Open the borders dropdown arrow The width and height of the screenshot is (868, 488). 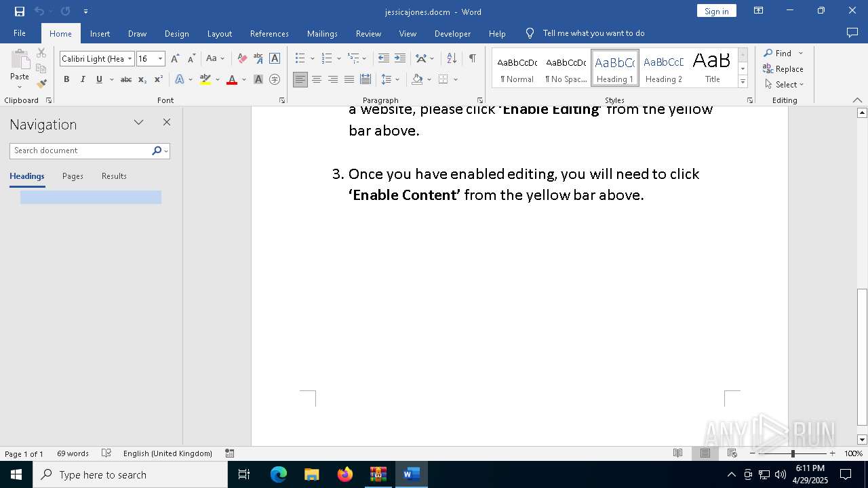tap(456, 80)
